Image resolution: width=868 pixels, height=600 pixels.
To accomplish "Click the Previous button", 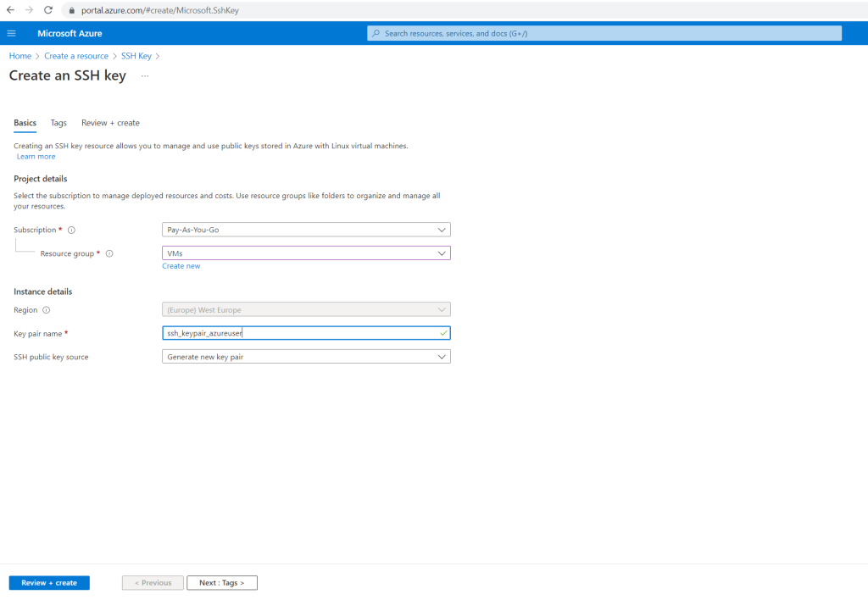I will 153,583.
